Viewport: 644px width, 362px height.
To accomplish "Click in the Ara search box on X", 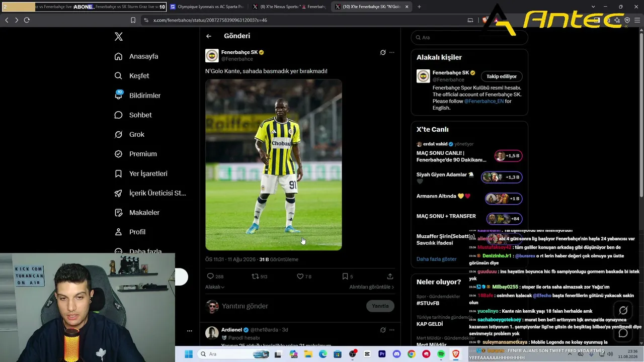I will [469, 37].
